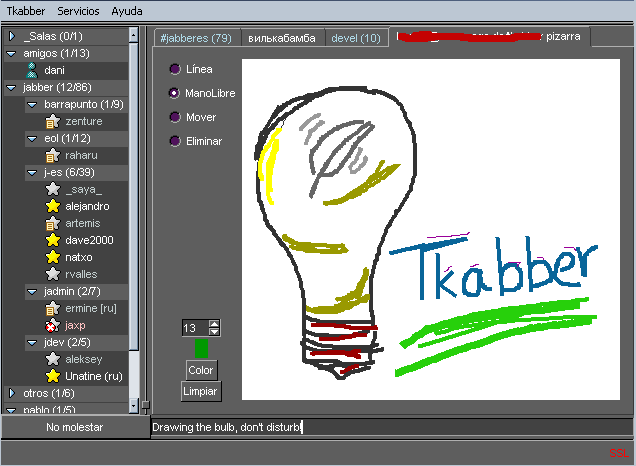Collapse the jabber (12/86) group
636x466 pixels.
11,88
